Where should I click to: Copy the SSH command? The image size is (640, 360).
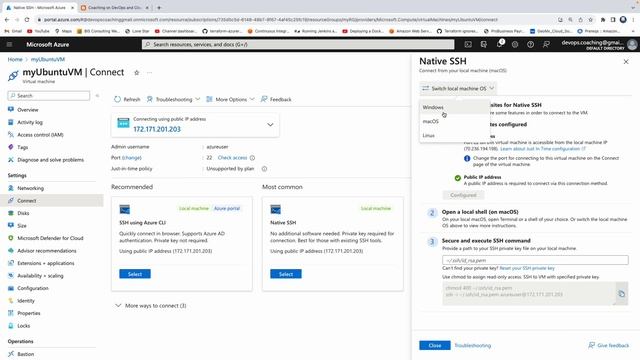[621, 293]
